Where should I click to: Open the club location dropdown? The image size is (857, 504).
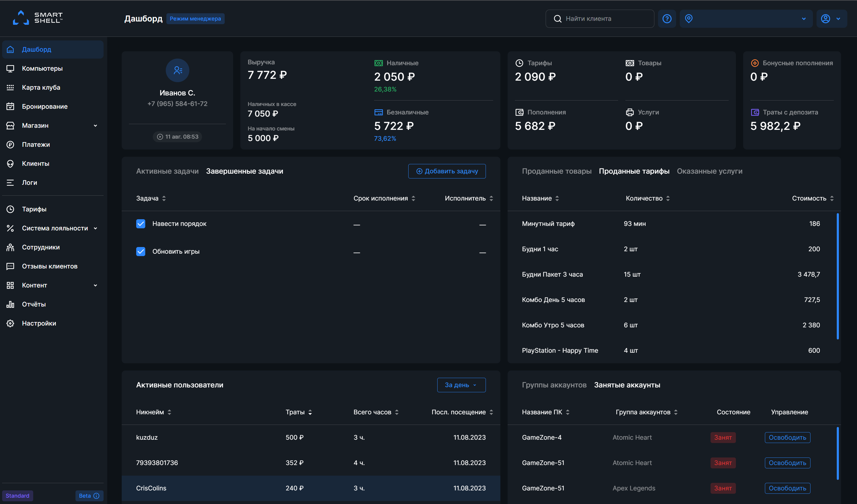pyautogui.click(x=746, y=19)
